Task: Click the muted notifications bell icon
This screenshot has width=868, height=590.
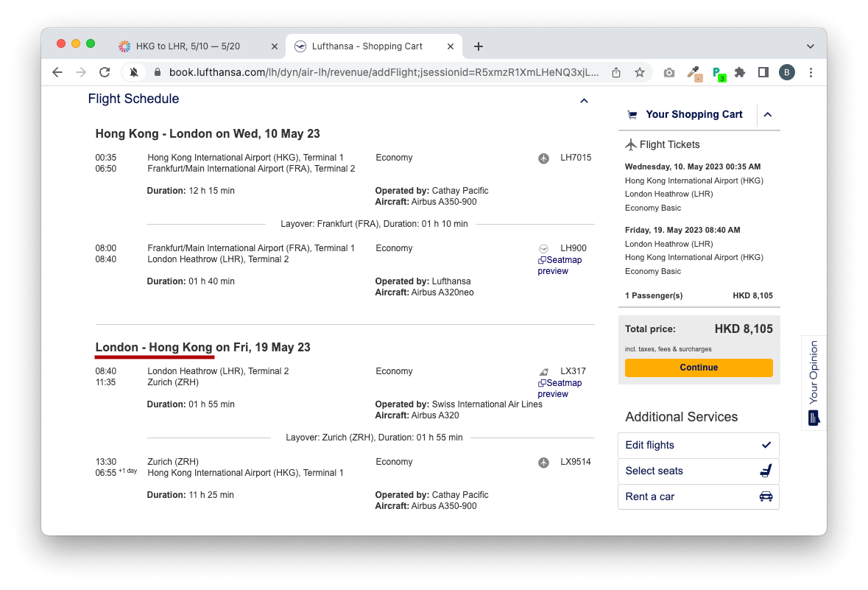Action: [134, 73]
